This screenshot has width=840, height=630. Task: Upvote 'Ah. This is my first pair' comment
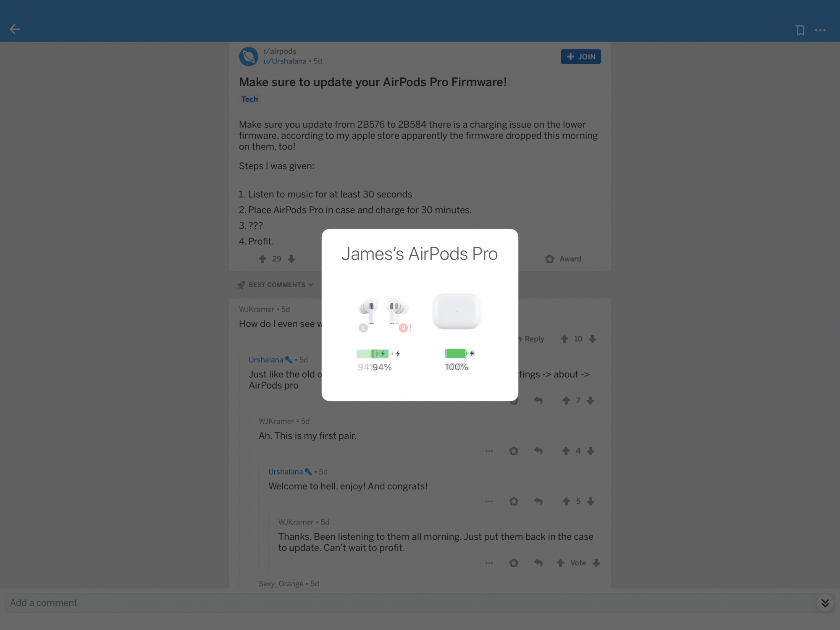pos(566,451)
